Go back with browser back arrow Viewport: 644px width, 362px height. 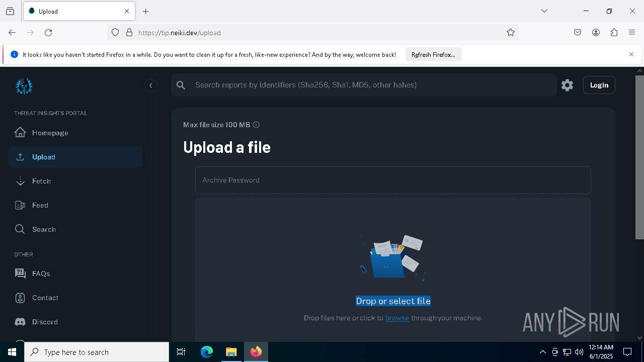tap(12, 32)
